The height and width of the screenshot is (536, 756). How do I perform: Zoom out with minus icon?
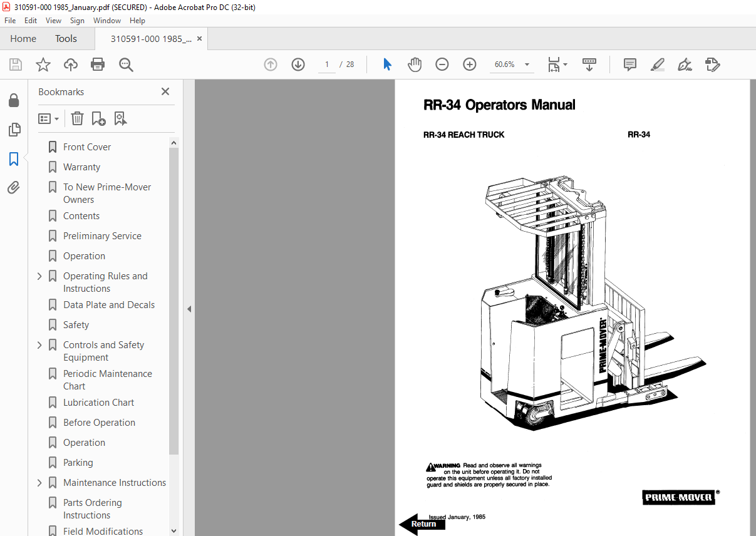click(x=442, y=64)
